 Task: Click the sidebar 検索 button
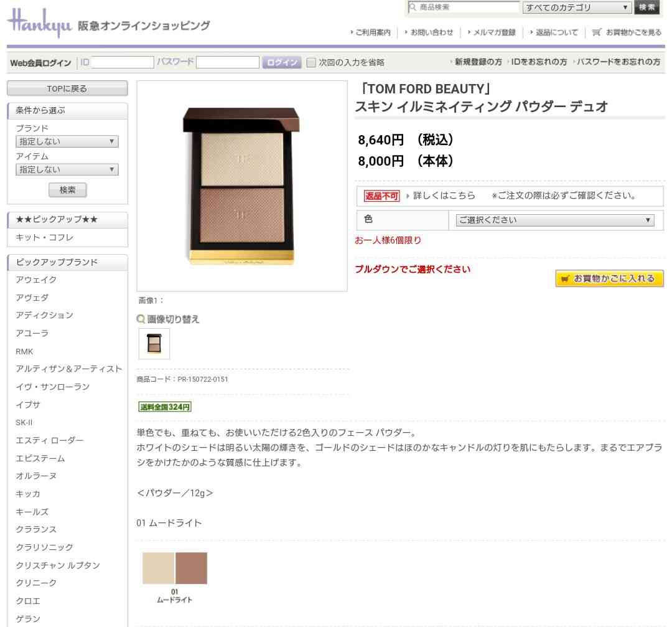tap(67, 190)
